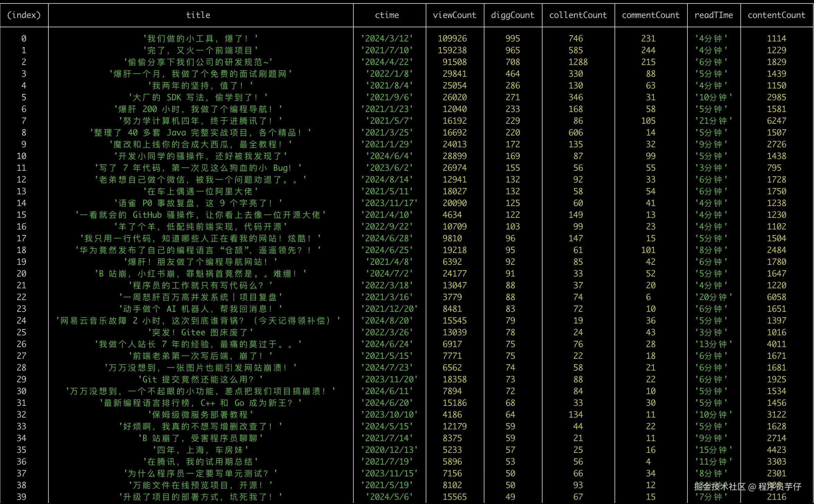Click the 掘金技术社区 watermark text
814x504 pixels.
point(719,486)
